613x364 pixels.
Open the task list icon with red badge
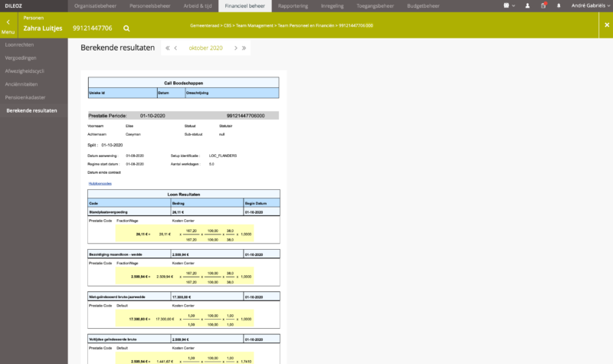pos(543,5)
